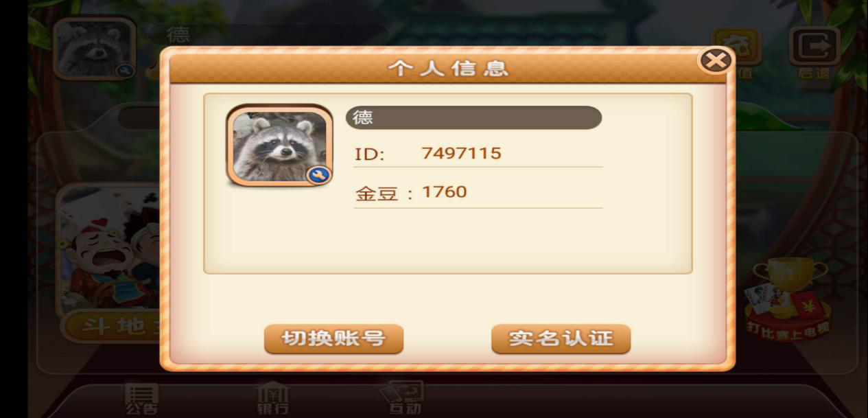Click the 后退 back exit icon
The height and width of the screenshot is (418, 868).
pyautogui.click(x=814, y=54)
